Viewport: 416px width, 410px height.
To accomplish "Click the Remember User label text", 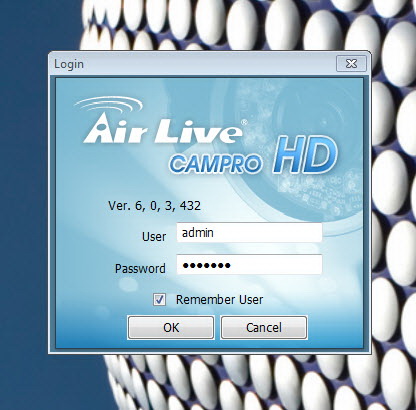I will [x=219, y=300].
